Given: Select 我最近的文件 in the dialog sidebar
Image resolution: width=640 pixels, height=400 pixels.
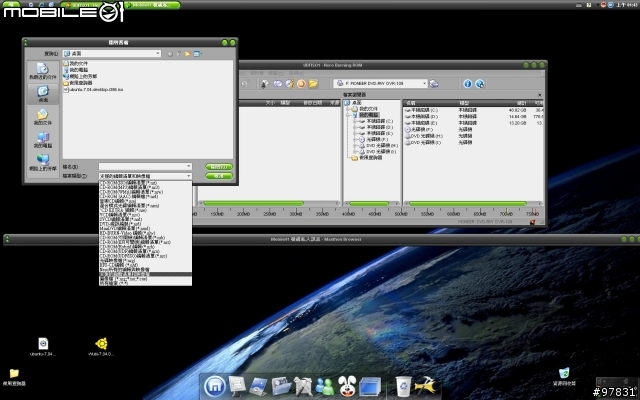Looking at the screenshot, I should pos(42,71).
